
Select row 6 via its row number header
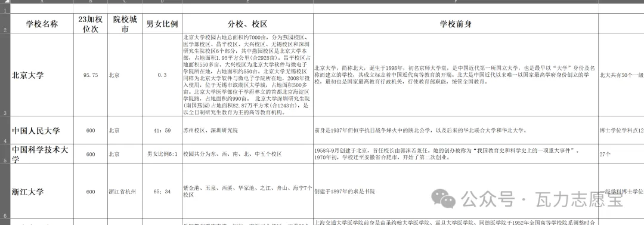5,191
